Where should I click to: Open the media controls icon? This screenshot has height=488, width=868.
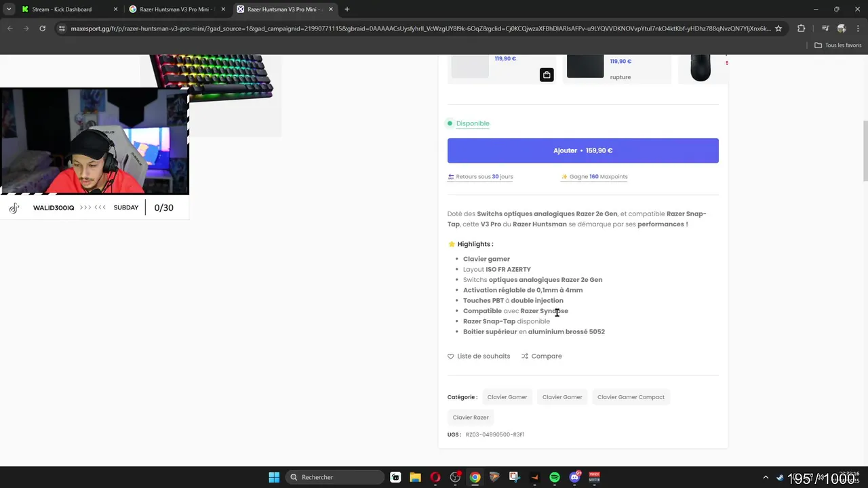(825, 28)
